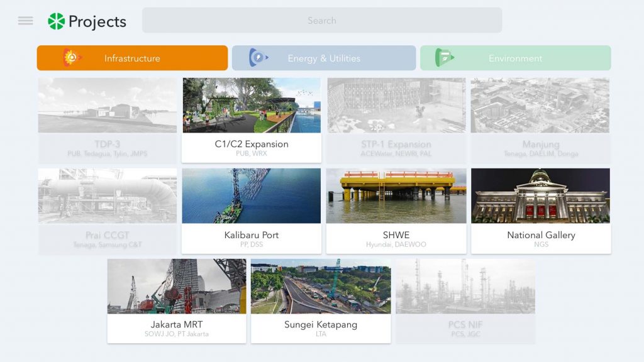Click the Environment leaf icon
644x362 pixels.
pyautogui.click(x=445, y=58)
